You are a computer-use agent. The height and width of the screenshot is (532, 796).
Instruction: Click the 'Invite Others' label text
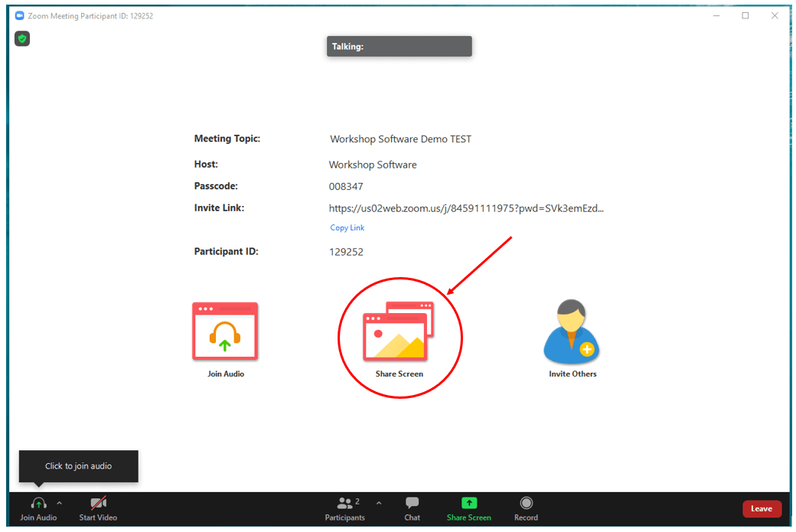coord(573,374)
